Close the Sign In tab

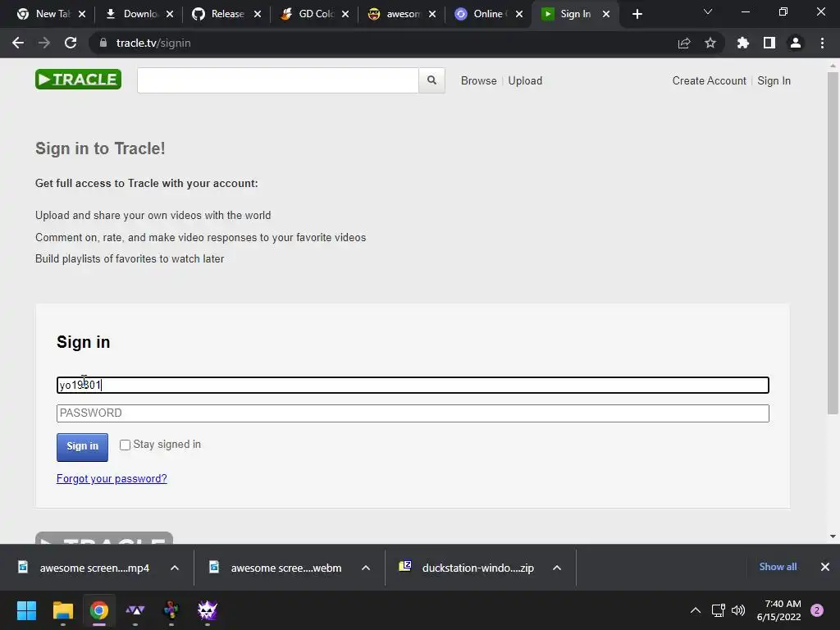click(x=606, y=14)
